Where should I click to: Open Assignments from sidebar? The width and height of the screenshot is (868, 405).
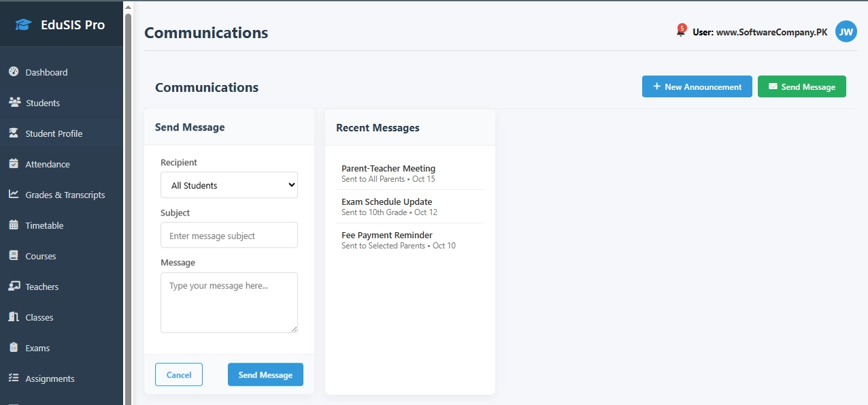point(50,378)
